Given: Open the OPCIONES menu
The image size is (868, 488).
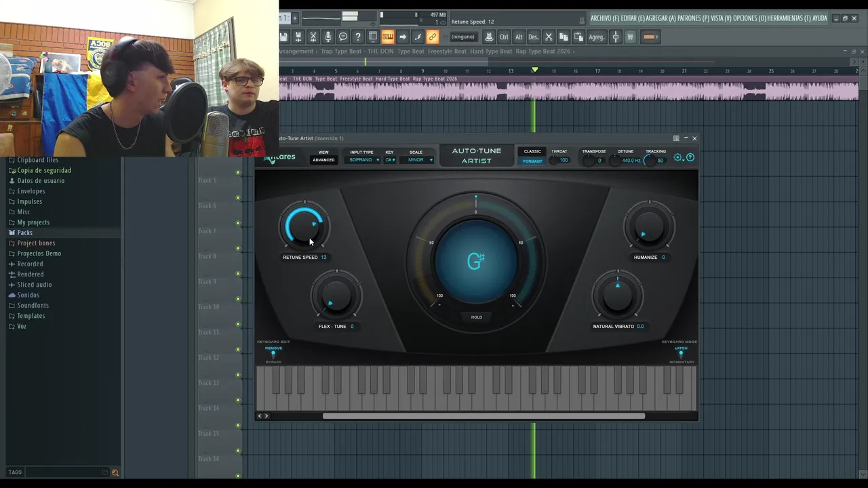Looking at the screenshot, I should [750, 18].
